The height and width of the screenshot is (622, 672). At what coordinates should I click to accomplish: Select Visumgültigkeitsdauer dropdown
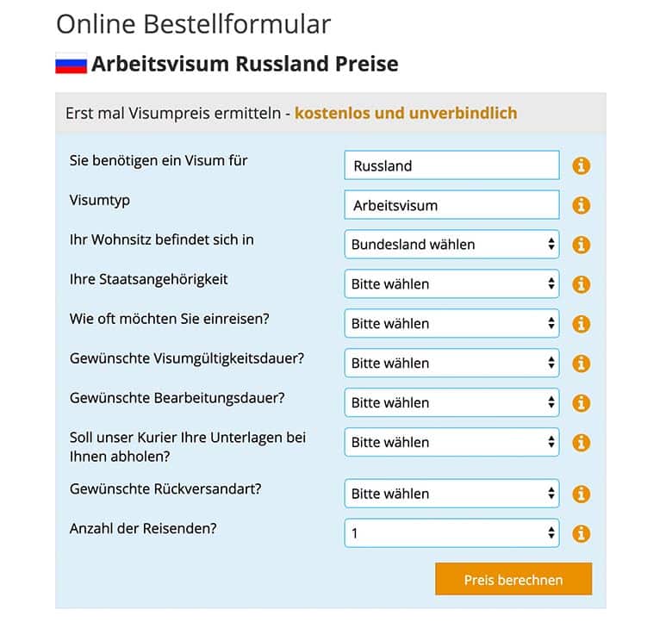pos(451,363)
